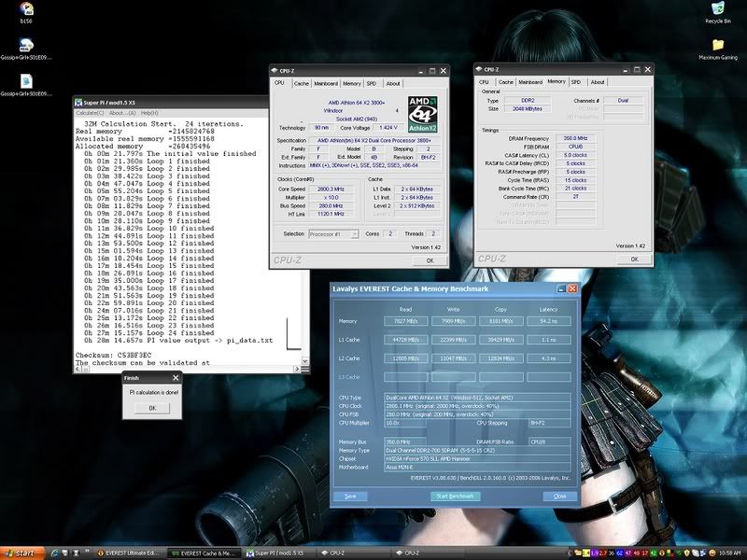Open the Recycle Bin desktop icon
747x560 pixels.
[x=717, y=11]
